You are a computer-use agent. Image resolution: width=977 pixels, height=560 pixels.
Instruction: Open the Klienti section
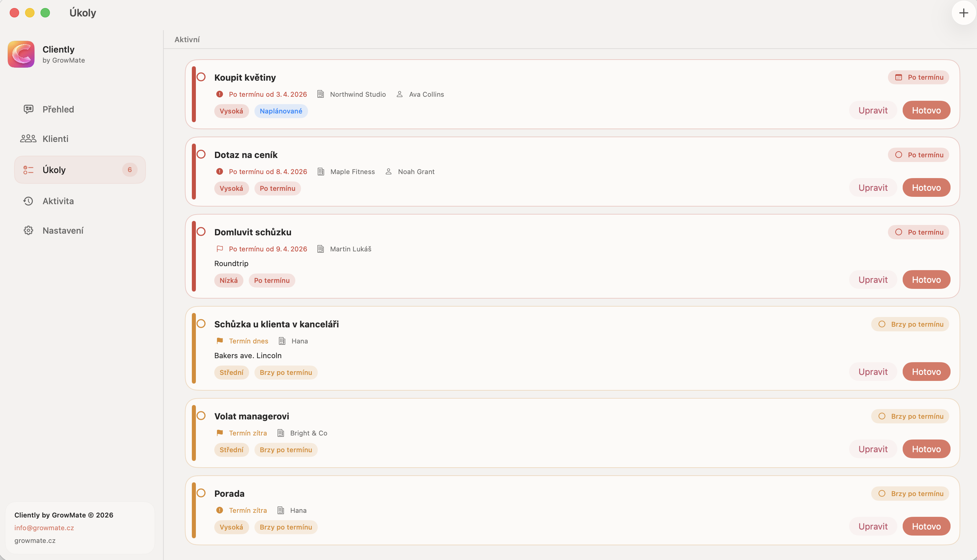[55, 139]
